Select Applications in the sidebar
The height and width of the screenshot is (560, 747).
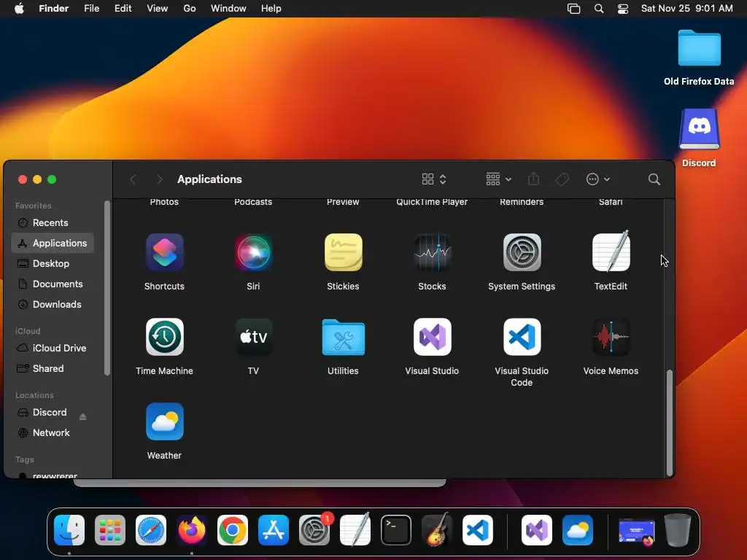(x=53, y=244)
